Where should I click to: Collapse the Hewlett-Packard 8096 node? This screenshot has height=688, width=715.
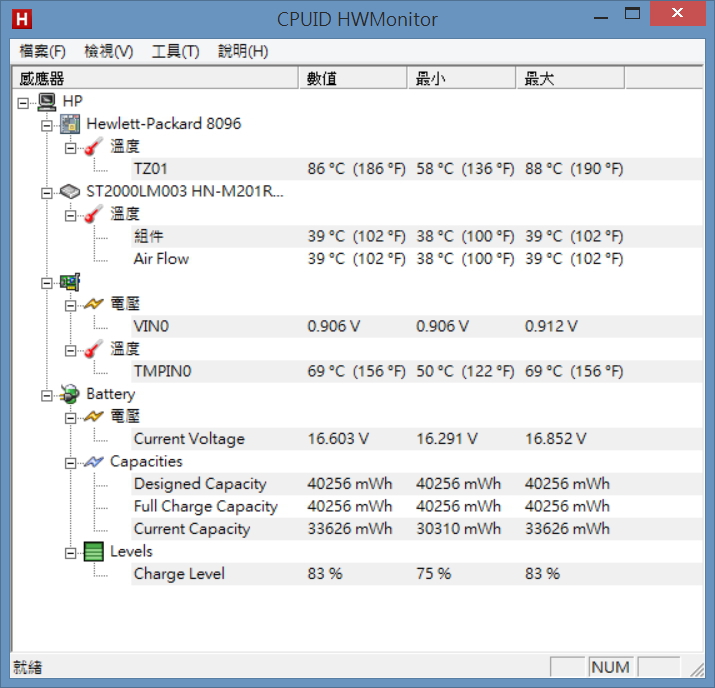[x=47, y=125]
